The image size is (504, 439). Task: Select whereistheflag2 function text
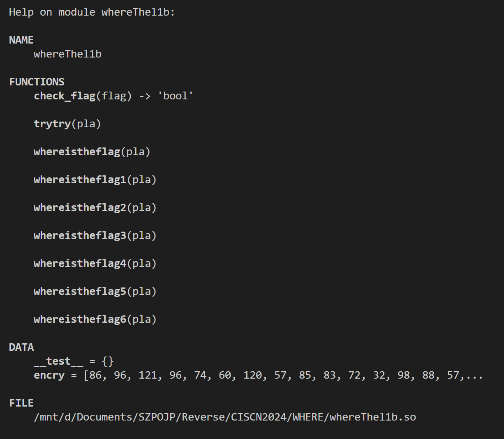(x=80, y=207)
